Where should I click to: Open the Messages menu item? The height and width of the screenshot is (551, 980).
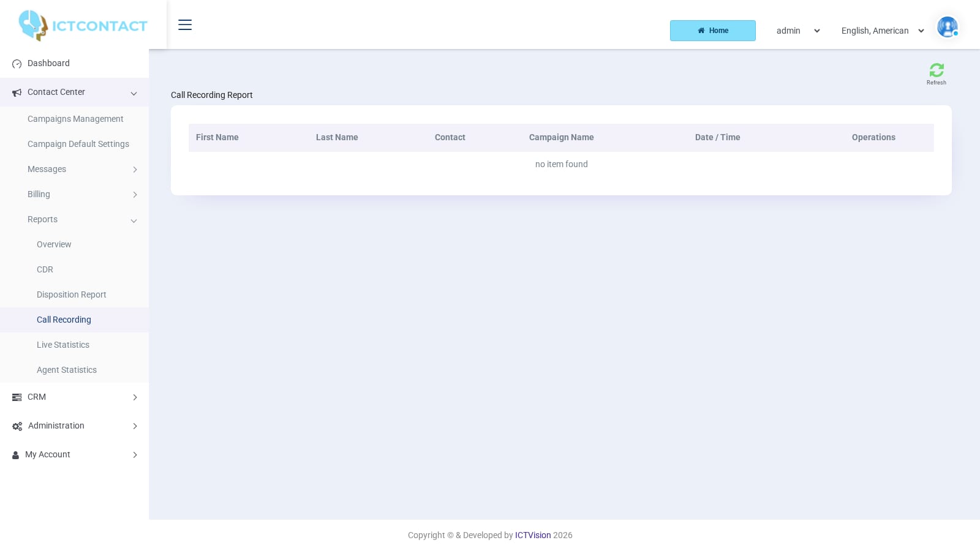(74, 169)
